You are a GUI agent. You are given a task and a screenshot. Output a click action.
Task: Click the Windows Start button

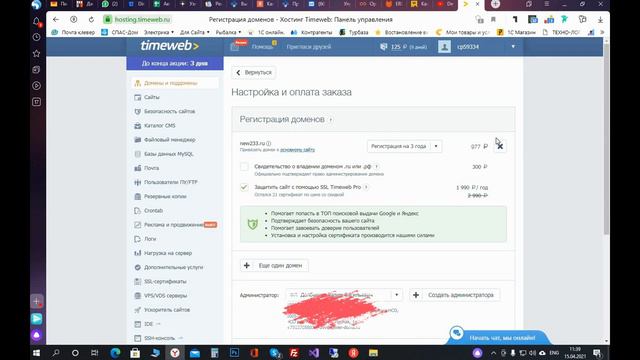click(36, 353)
